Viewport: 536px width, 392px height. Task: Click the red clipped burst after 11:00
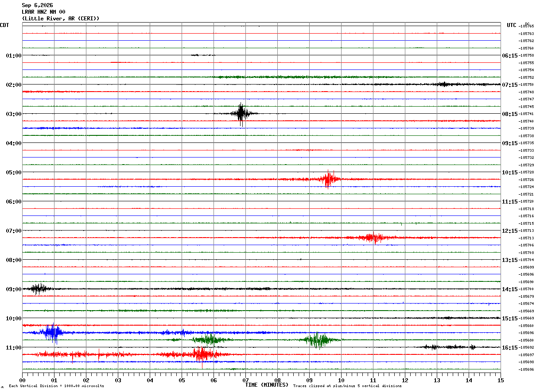[202, 354]
